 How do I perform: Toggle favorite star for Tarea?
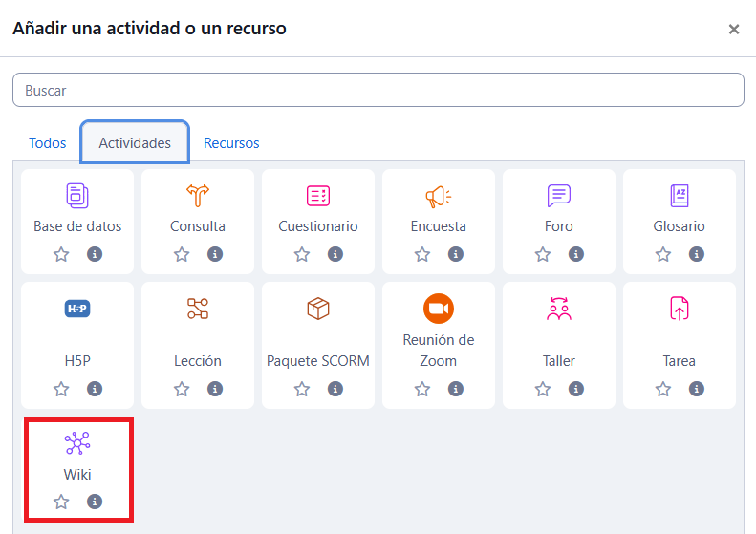(x=663, y=389)
